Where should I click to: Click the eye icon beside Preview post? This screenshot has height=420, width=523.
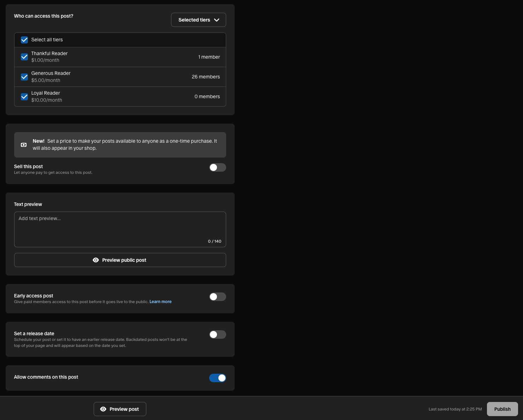pyautogui.click(x=103, y=409)
